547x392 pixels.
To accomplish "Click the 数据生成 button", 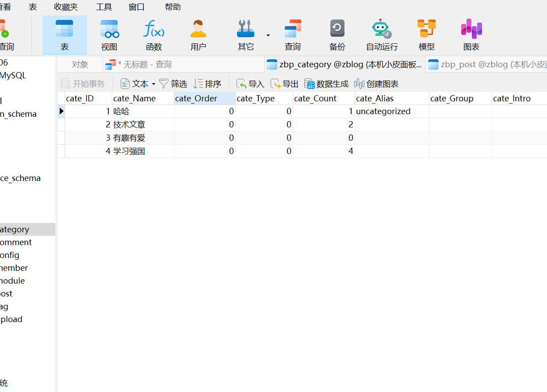I will (326, 84).
